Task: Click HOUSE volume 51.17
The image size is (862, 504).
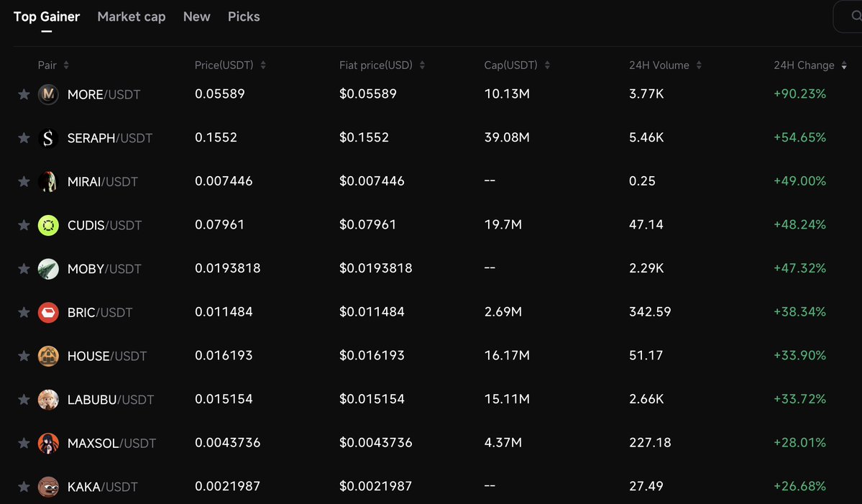Action: click(646, 355)
